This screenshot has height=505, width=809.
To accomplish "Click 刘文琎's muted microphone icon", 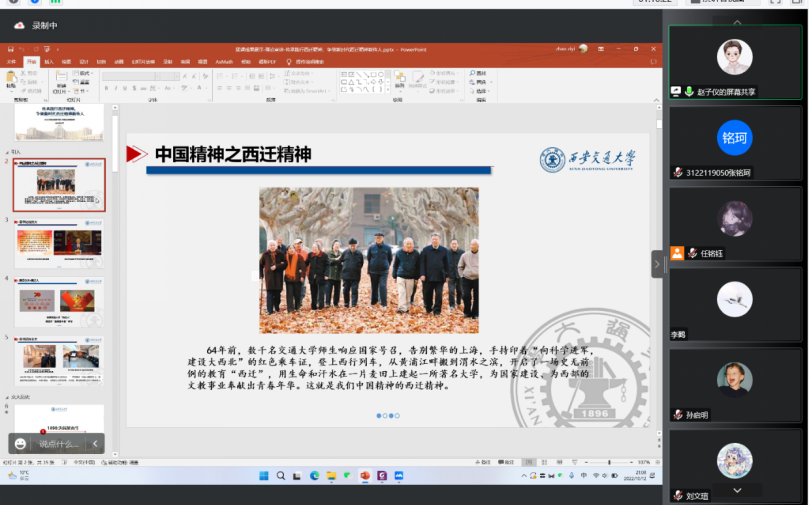I will pos(678,495).
